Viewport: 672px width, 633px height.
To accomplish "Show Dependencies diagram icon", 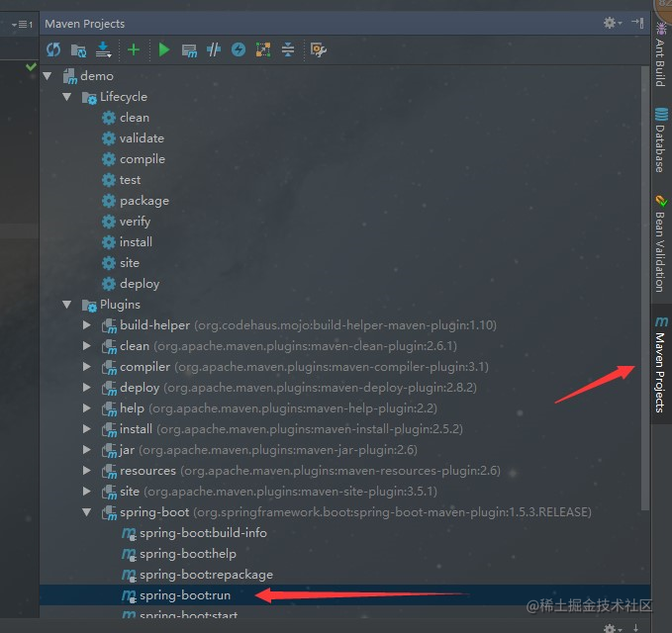I will pos(263,49).
